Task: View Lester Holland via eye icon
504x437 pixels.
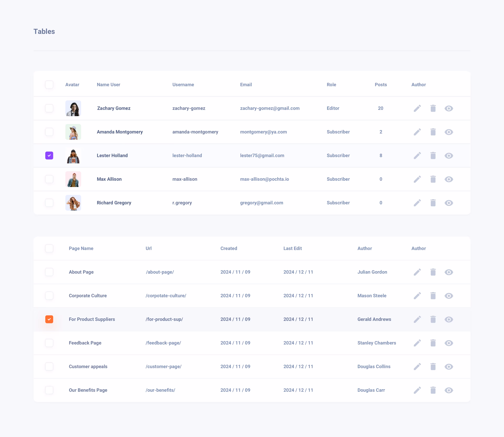Action: click(x=449, y=156)
